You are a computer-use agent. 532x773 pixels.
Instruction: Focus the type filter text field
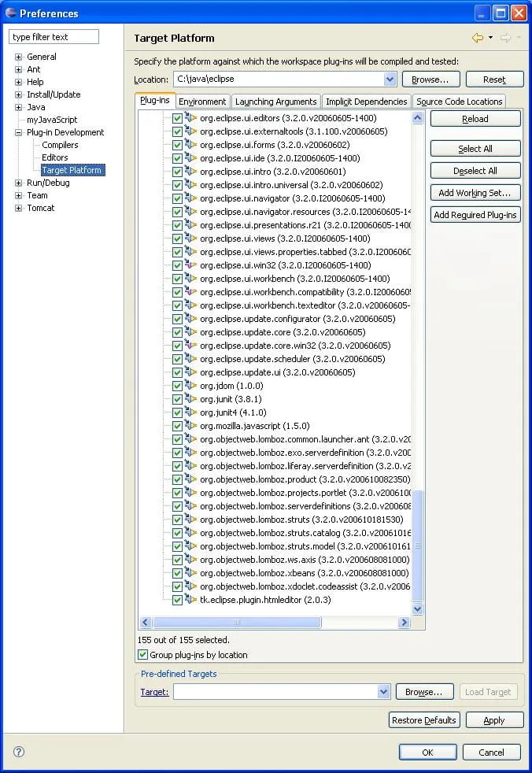pyautogui.click(x=54, y=37)
